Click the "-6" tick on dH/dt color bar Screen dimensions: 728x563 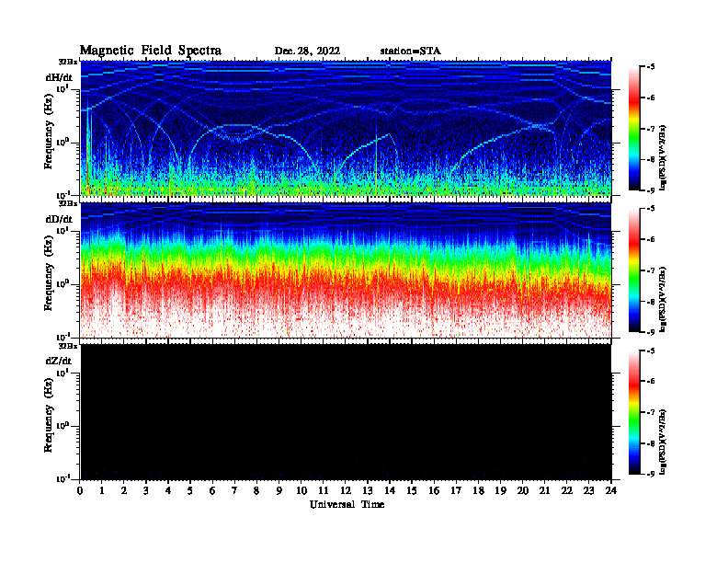(x=651, y=98)
